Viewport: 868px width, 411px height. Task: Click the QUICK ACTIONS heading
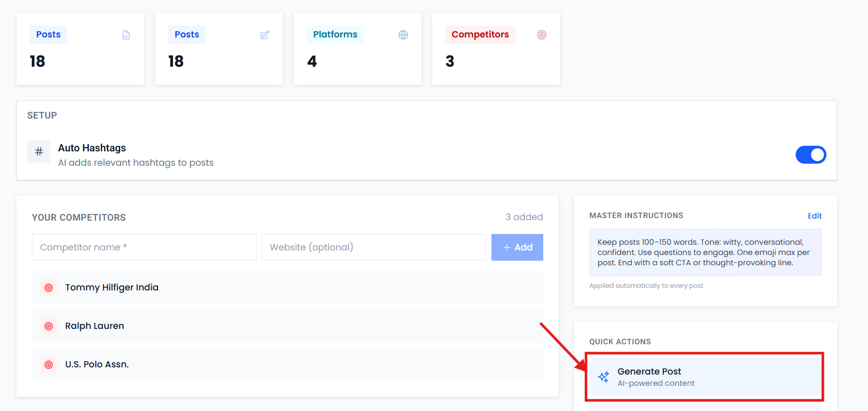pos(620,342)
